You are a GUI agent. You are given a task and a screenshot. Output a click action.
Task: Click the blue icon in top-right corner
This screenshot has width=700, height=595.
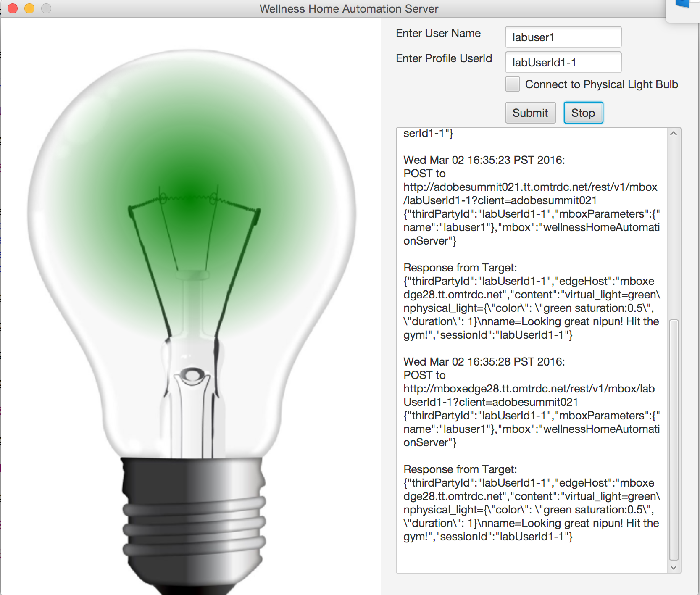[683, 3]
